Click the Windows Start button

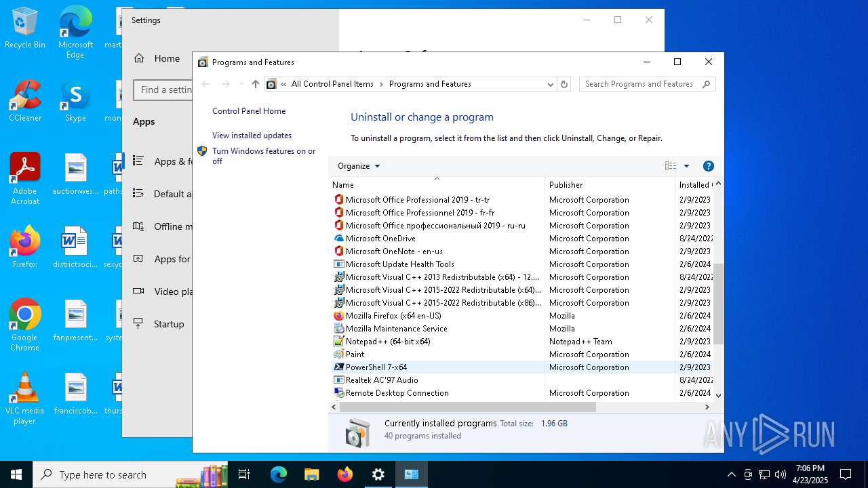click(x=16, y=474)
